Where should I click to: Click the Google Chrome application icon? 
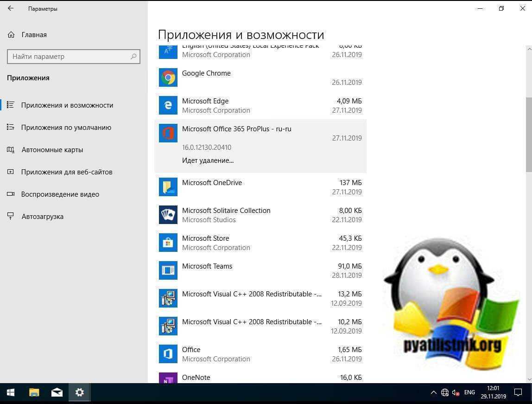[x=168, y=77]
